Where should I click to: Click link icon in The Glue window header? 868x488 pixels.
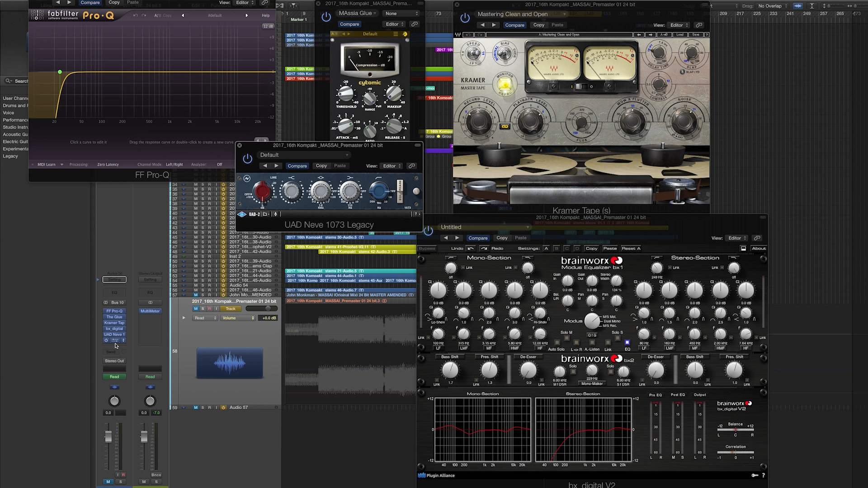(414, 24)
